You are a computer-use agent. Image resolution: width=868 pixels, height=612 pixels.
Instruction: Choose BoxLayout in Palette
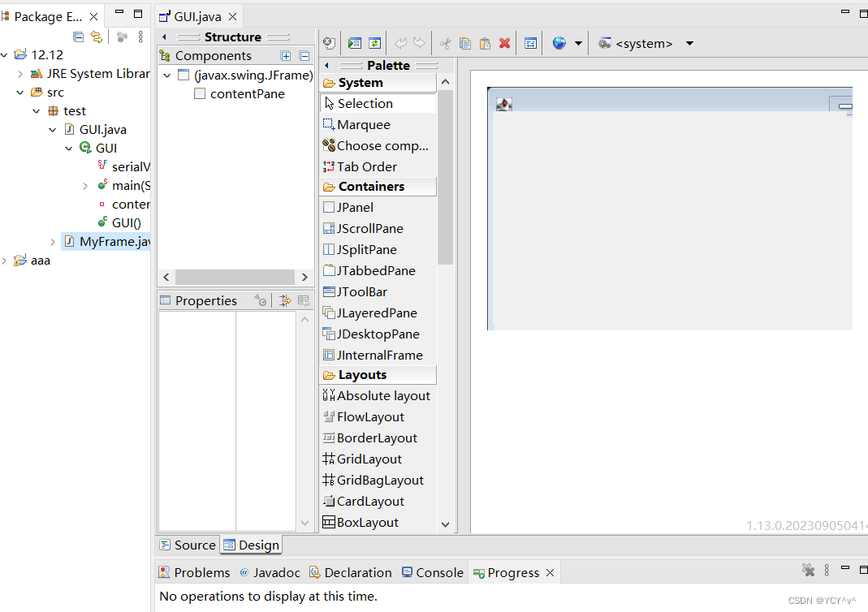tap(378, 522)
